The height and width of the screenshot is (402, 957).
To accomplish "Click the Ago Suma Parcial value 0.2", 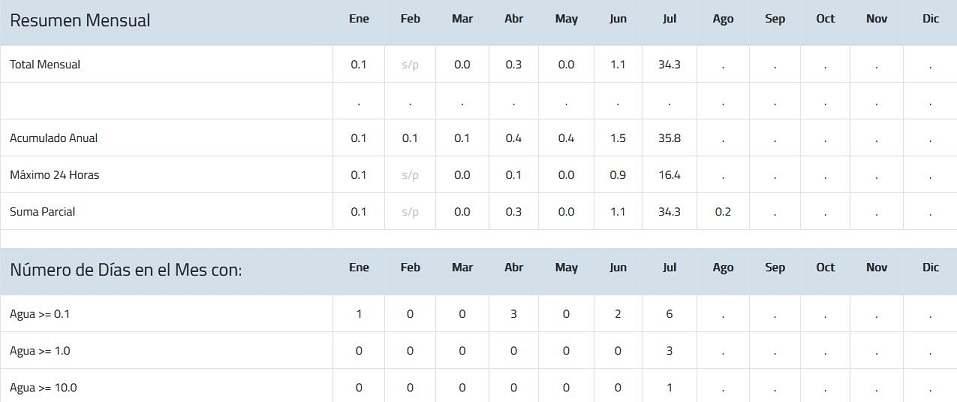I will tap(723, 212).
